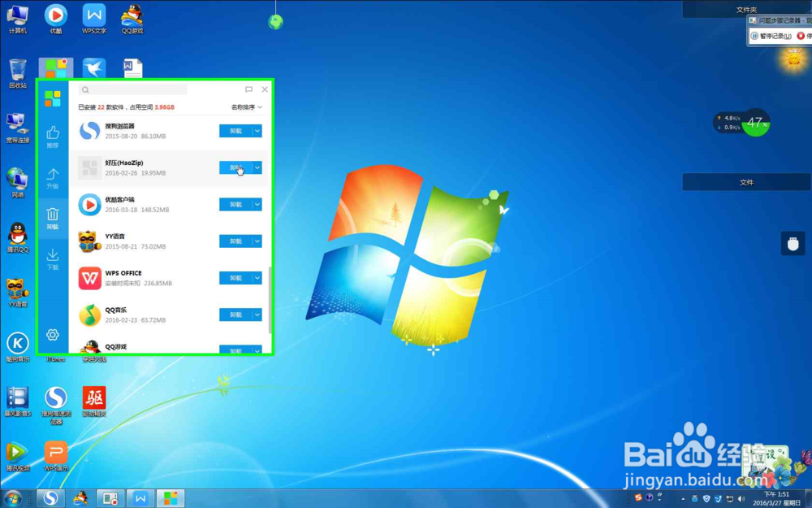Expand the arrow beside 搜狗浏览器 uninstall
Image resolution: width=812 pixels, height=508 pixels.
pos(257,131)
